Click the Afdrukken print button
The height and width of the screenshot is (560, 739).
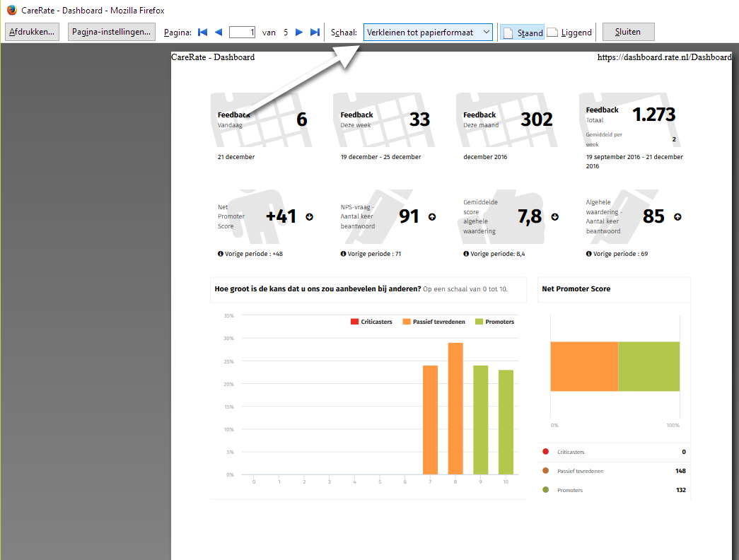(x=32, y=32)
